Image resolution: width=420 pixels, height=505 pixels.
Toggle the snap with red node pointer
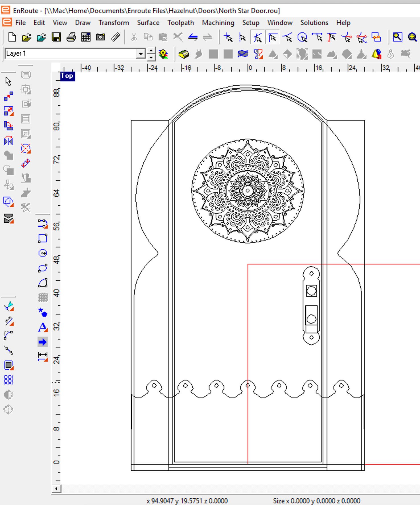(x=332, y=37)
